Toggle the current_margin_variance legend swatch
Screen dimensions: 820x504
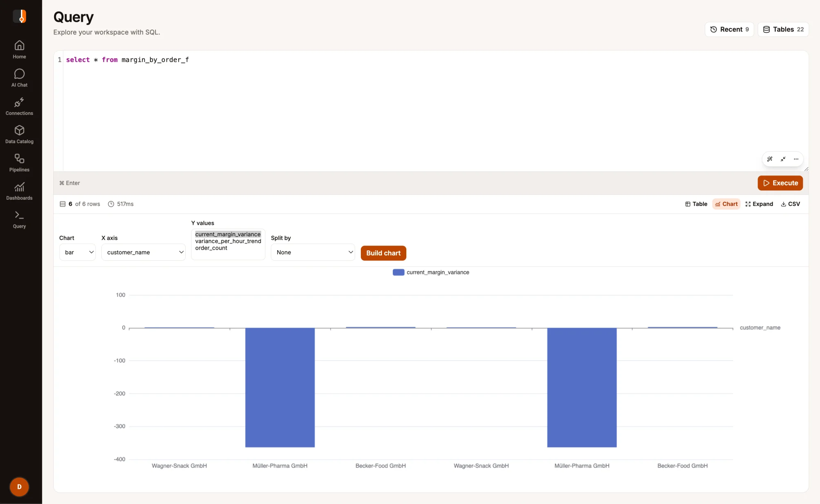click(x=399, y=272)
